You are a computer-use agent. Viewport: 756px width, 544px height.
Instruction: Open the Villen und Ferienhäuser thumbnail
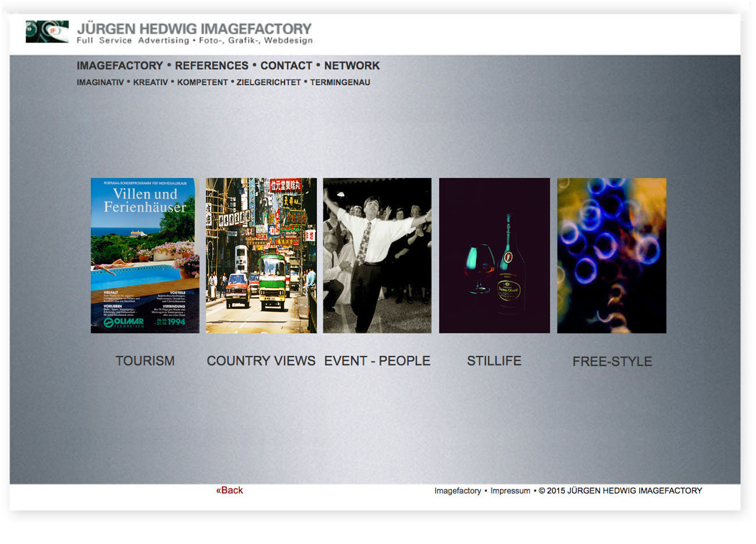pos(145,255)
